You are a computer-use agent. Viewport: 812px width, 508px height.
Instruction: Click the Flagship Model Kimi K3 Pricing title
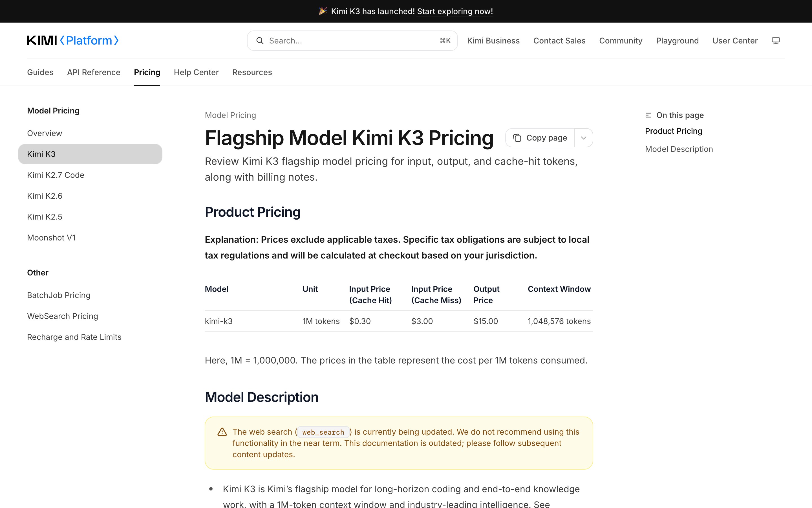349,138
